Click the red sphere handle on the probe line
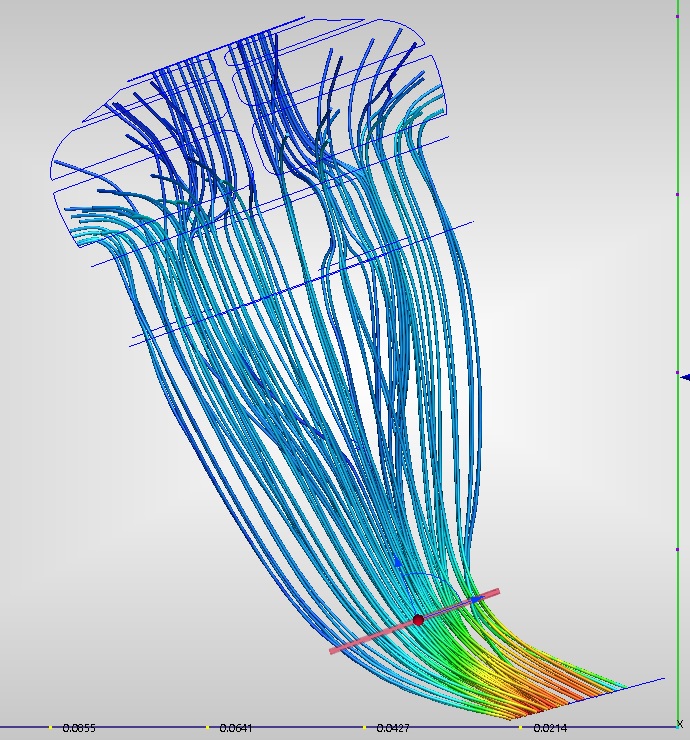 (x=418, y=620)
